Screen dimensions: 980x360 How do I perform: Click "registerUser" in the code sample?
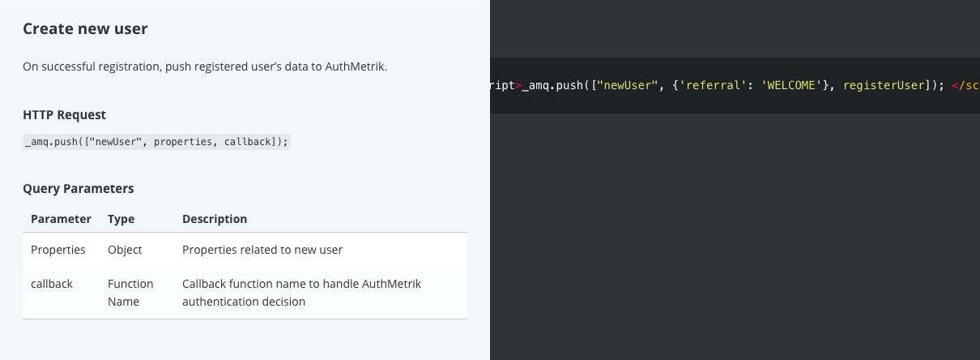[x=883, y=86]
